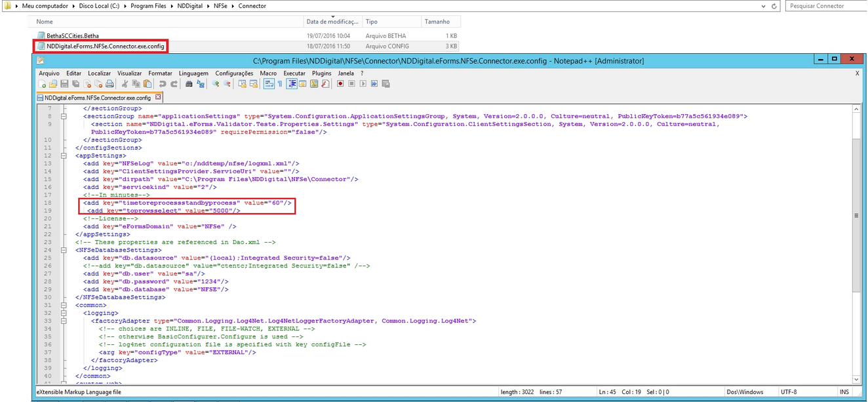
Task: Enable synchronized vertical scrolling
Action: [241, 83]
